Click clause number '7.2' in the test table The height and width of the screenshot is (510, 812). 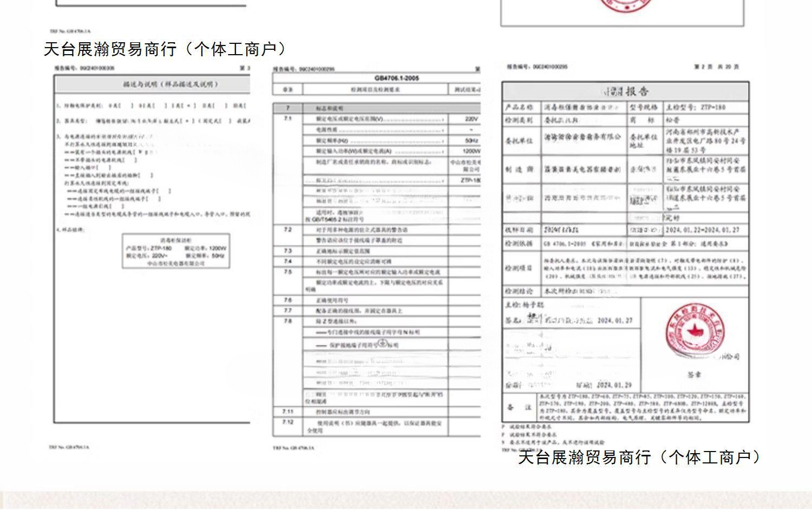click(x=287, y=230)
